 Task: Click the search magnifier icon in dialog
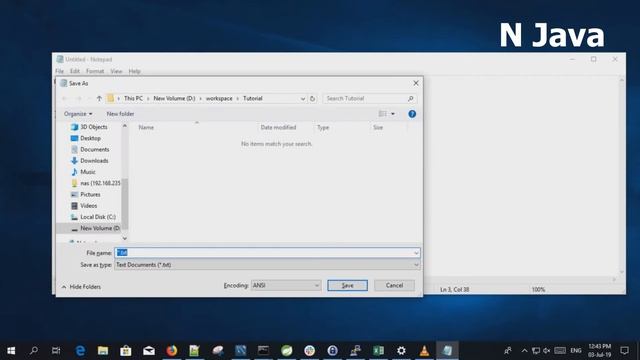(x=411, y=98)
